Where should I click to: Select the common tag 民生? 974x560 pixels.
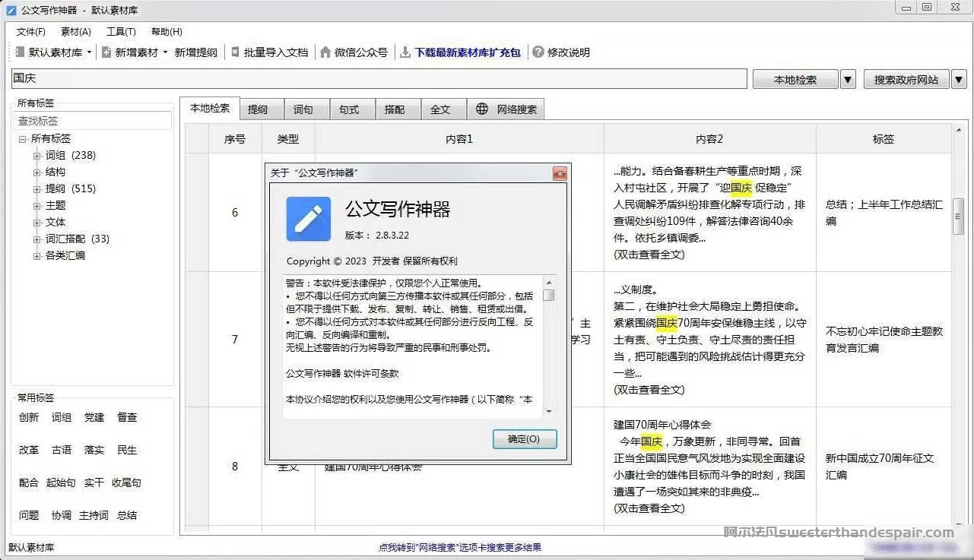(x=127, y=450)
